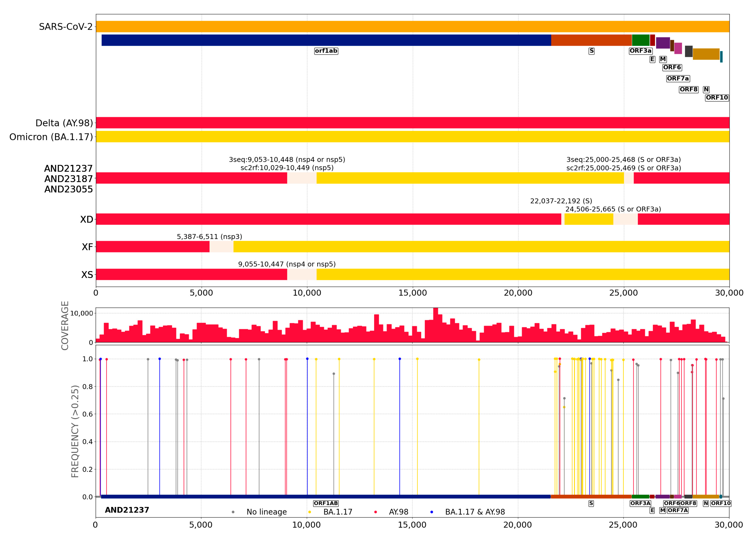Click the orange SARS-CoV-2 genome bar
756x542 pixels.
pyautogui.click(x=412, y=27)
